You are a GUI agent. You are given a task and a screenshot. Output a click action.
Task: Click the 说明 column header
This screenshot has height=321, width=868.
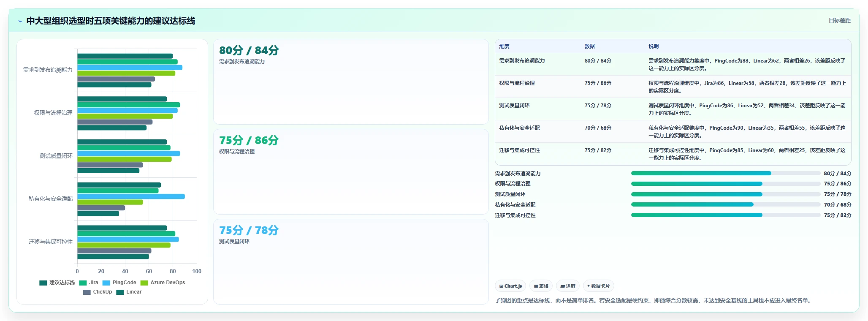pos(654,46)
